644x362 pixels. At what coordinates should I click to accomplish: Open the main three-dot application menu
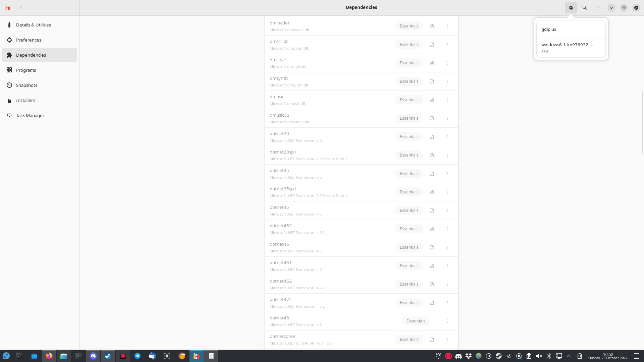tap(598, 7)
